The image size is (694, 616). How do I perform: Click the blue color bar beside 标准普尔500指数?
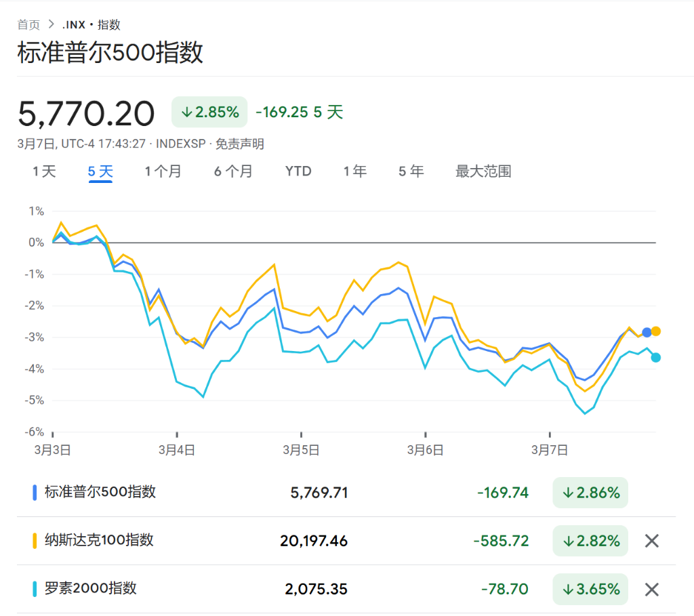pyautogui.click(x=35, y=493)
